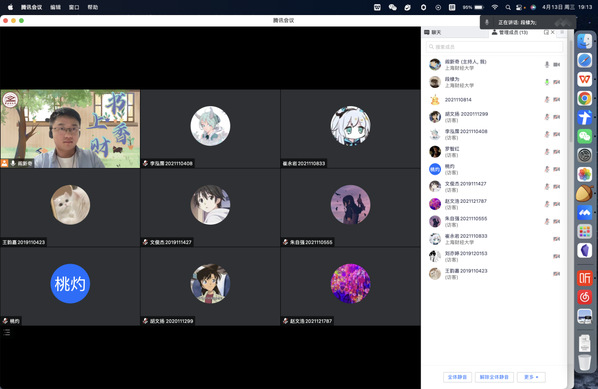Pop out the members panel window icon
598x389 pixels.
(546, 32)
